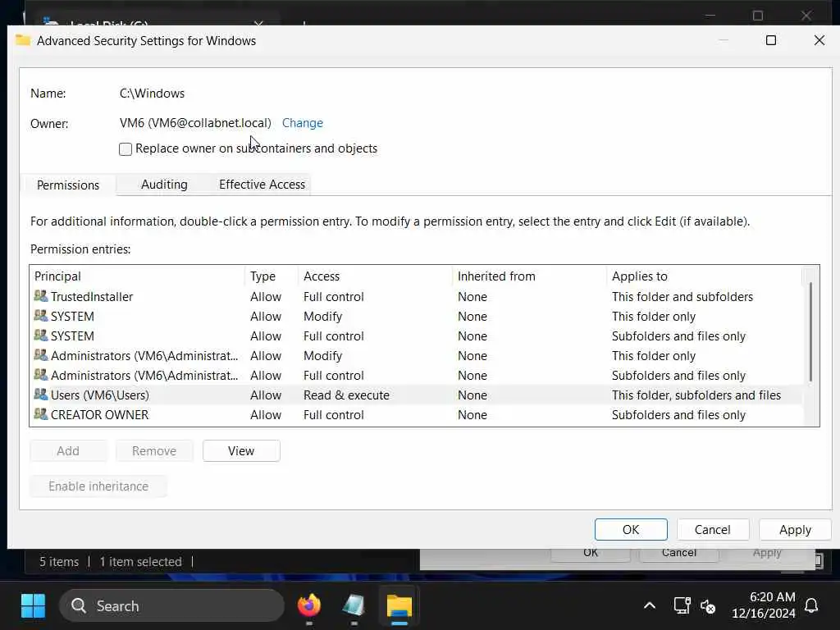Open the Notepad-style app on the taskbar
Screen dimensions: 840x630
pos(354,606)
